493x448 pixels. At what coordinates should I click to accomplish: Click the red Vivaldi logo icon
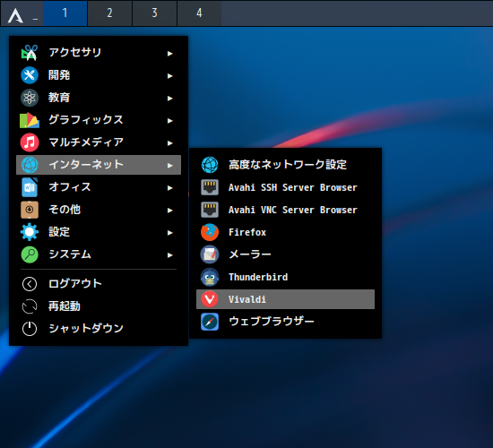(210, 299)
